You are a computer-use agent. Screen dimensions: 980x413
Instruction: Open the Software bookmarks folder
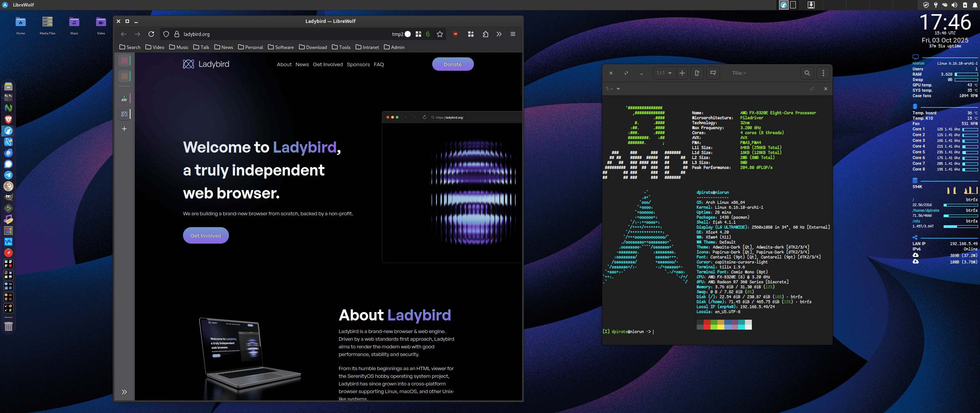281,47
